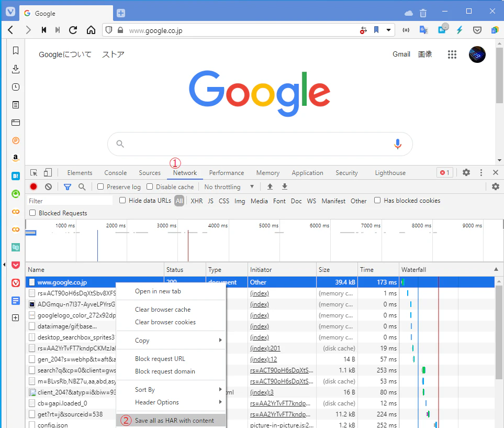Open the ストア link

coord(113,54)
